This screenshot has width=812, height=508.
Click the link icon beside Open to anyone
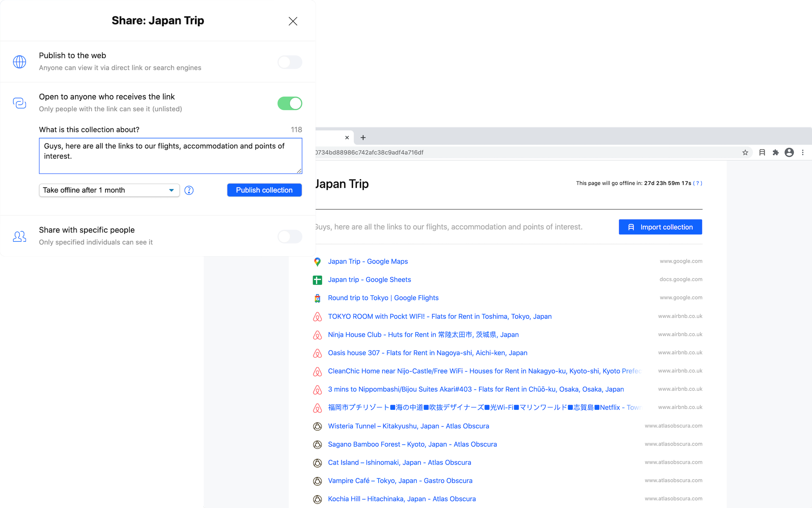coord(19,103)
